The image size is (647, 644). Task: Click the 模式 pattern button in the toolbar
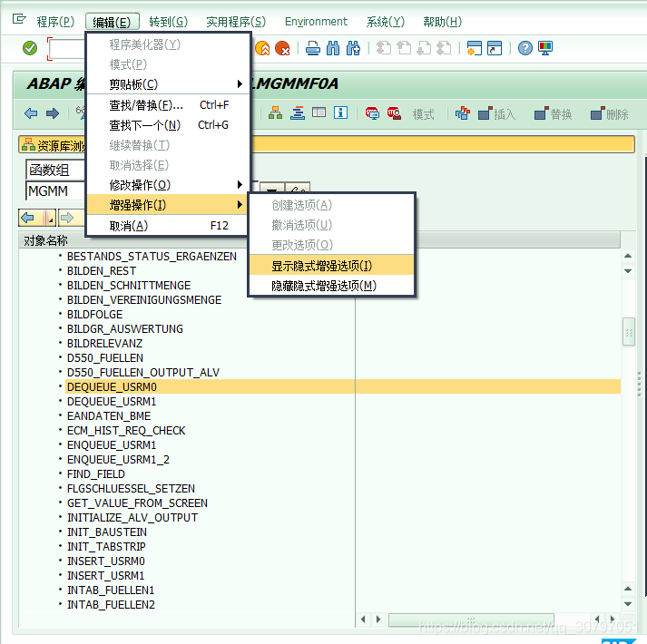click(424, 114)
